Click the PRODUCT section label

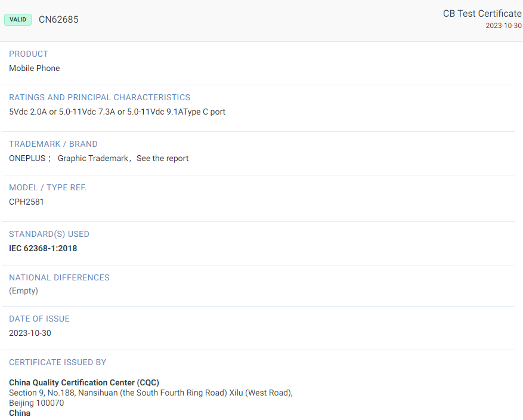29,54
